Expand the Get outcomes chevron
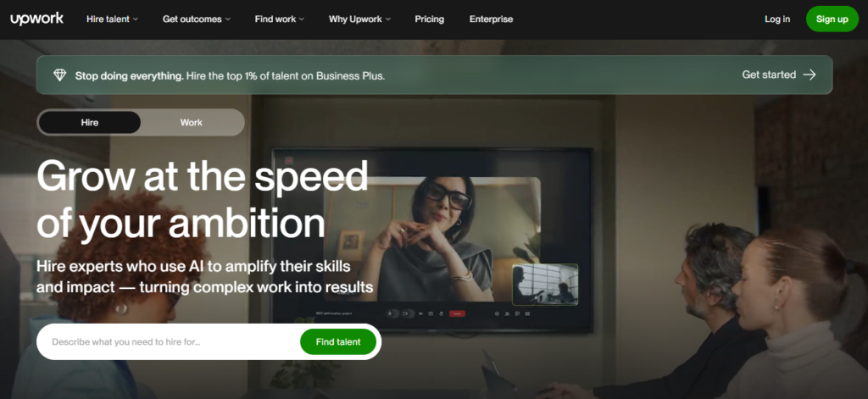 coord(227,19)
